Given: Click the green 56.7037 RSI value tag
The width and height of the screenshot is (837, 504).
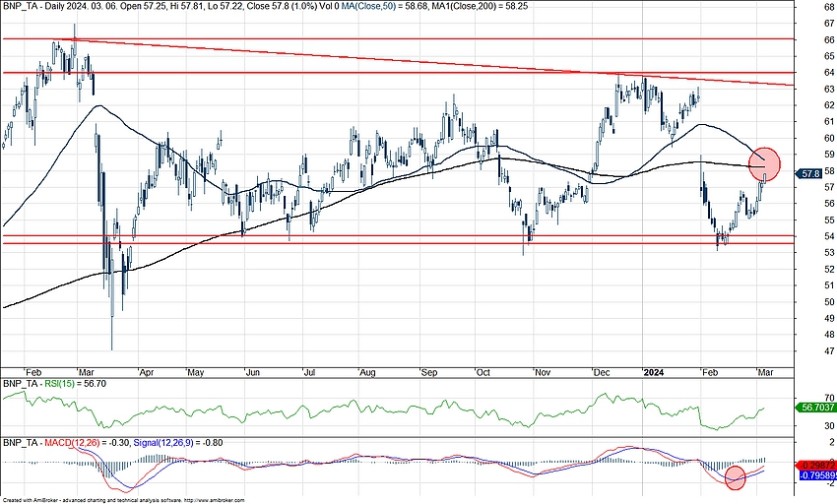Looking at the screenshot, I should coord(815,407).
